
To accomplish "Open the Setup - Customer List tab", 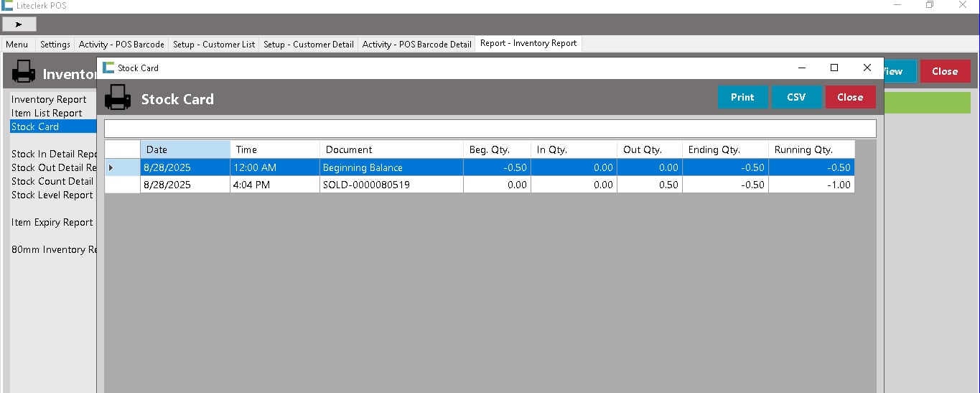I will coord(214,44).
